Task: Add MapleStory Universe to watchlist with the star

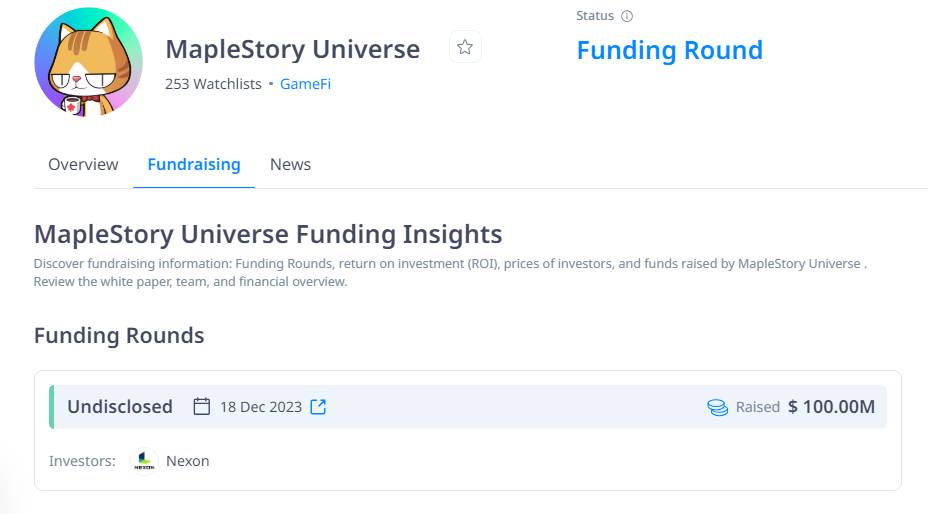Action: (465, 47)
